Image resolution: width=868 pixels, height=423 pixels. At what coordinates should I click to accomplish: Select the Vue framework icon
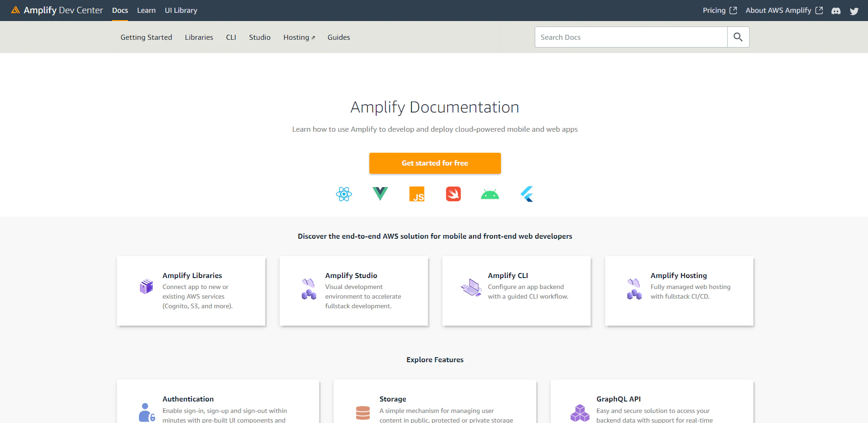[380, 194]
